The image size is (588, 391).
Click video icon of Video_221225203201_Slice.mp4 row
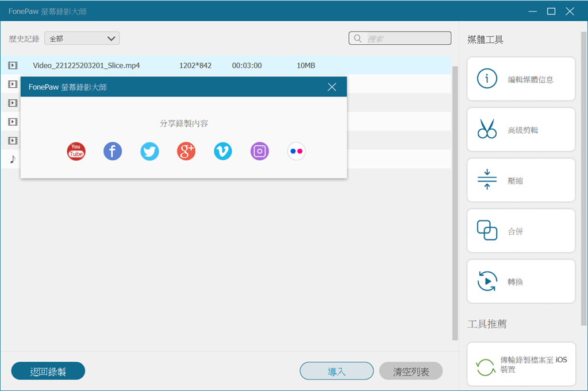tap(13, 65)
